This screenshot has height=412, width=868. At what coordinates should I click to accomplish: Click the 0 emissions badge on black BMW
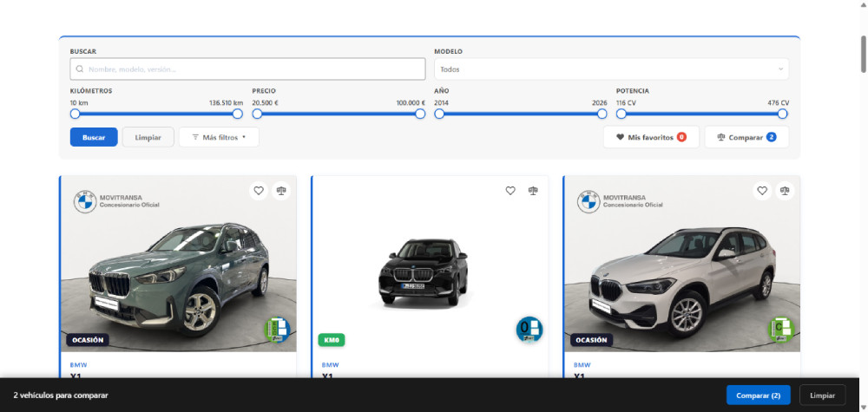(529, 330)
